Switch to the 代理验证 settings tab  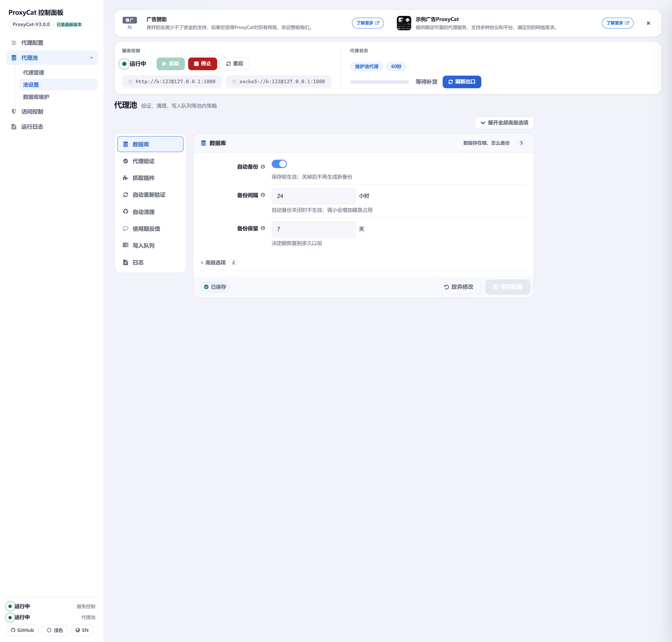click(150, 161)
